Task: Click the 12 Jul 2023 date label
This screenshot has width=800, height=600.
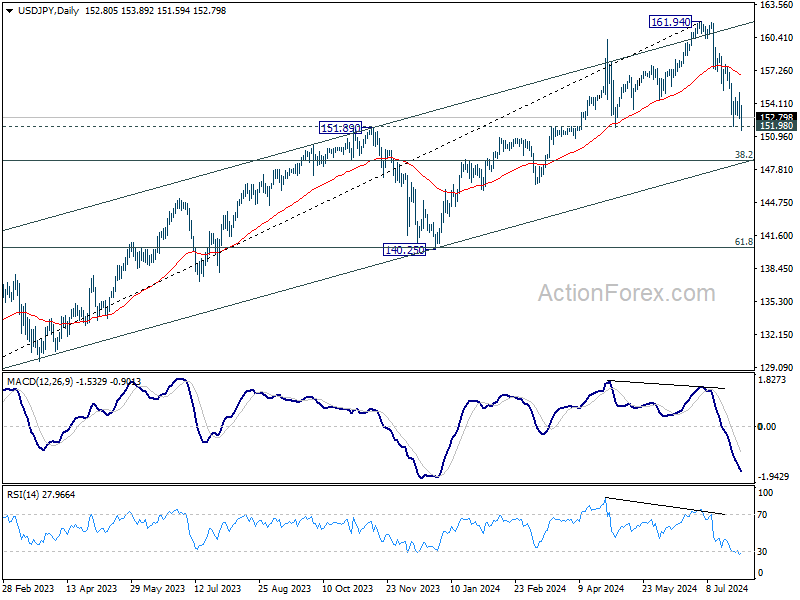Action: [x=217, y=588]
